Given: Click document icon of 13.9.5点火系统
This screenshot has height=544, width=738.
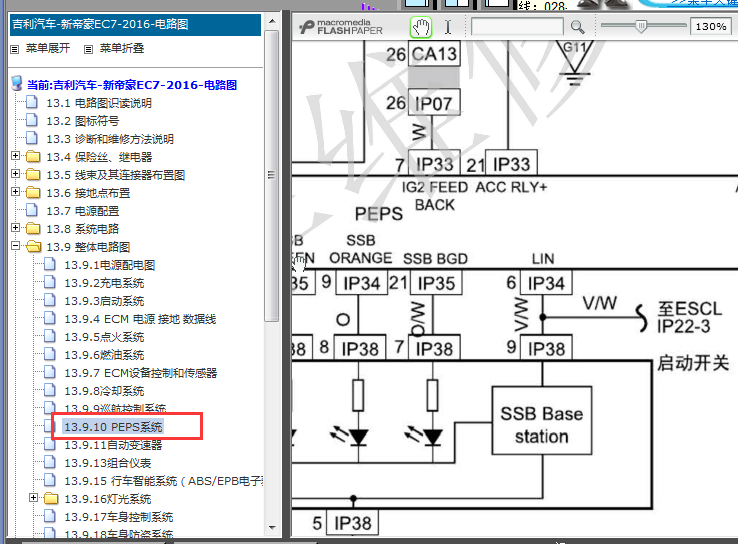Looking at the screenshot, I should [50, 336].
